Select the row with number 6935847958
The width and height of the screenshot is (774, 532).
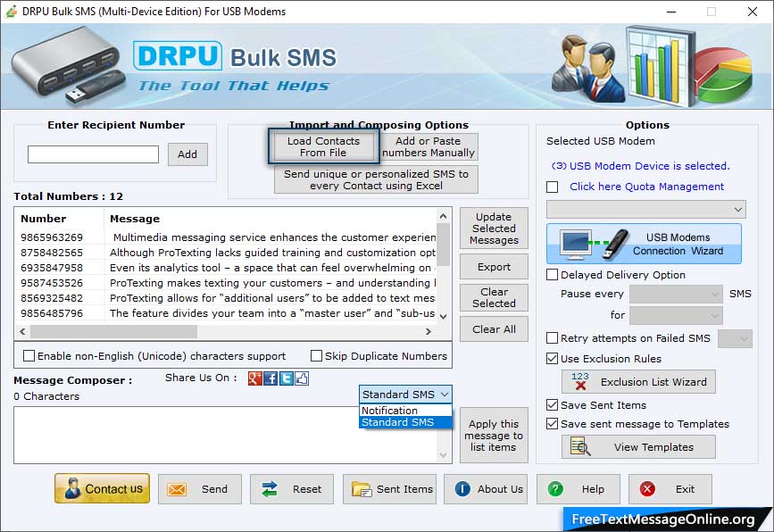(227, 268)
